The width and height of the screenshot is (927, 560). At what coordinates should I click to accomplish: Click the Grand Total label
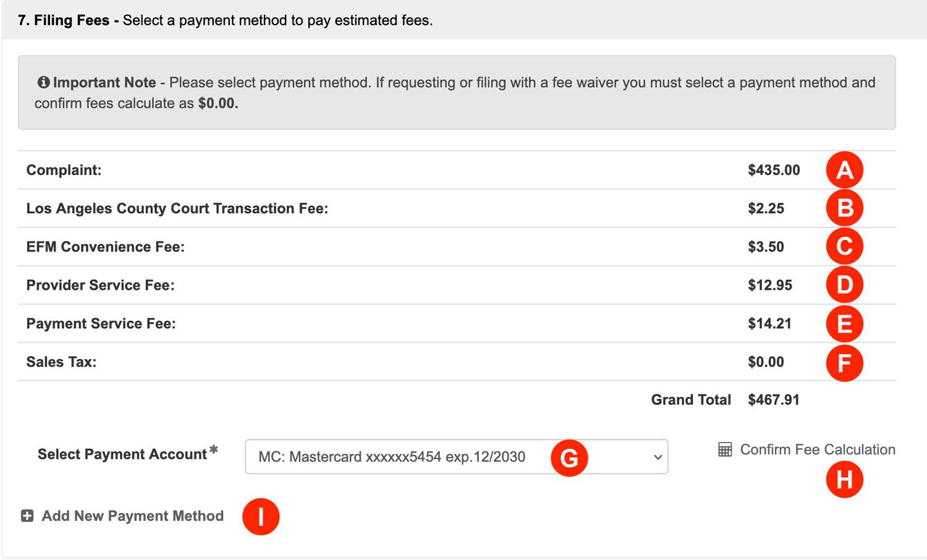[690, 400]
